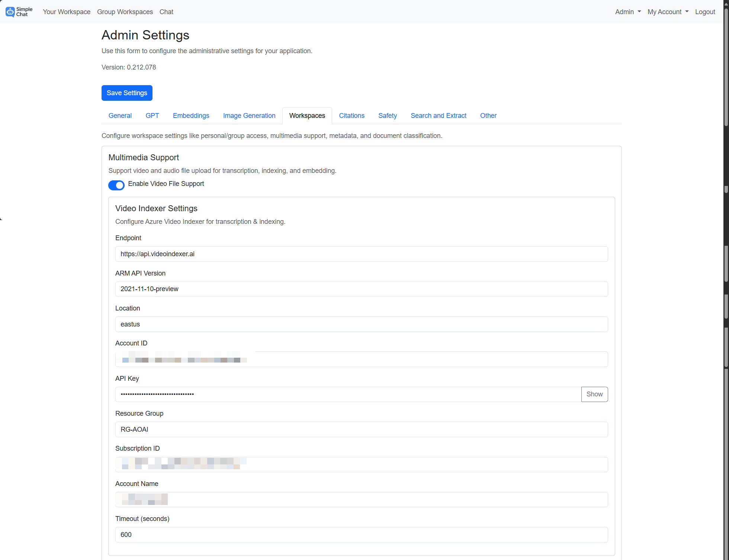Open the Other settings tab

click(488, 116)
